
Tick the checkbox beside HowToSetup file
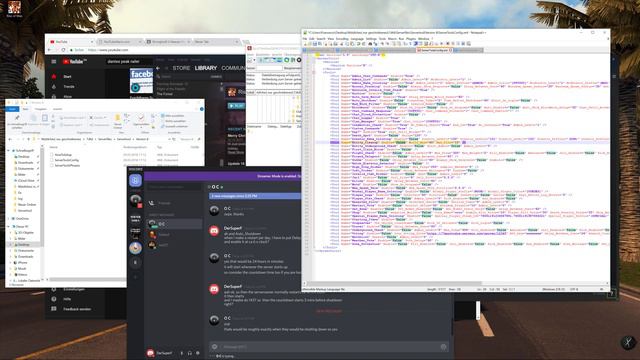point(52,155)
